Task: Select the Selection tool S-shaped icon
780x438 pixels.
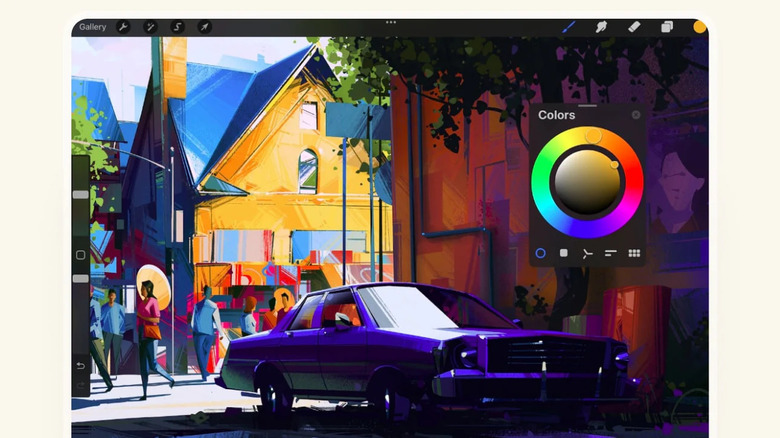Action: click(x=178, y=27)
